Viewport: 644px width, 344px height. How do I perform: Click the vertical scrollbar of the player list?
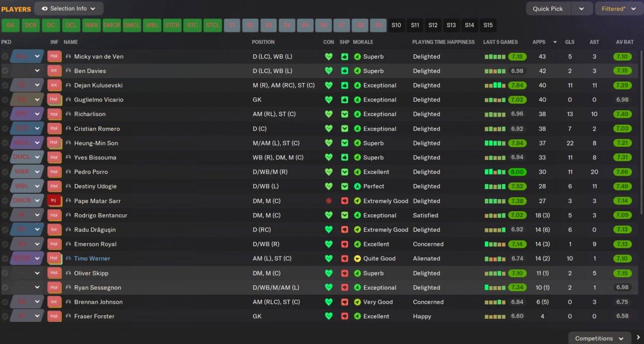[x=641, y=132]
